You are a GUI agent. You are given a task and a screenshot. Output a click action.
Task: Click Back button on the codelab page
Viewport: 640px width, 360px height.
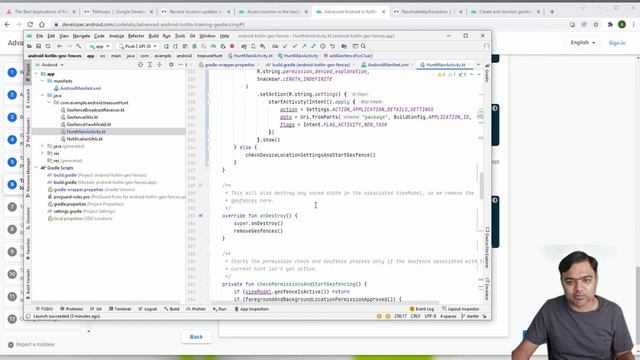pyautogui.click(x=196, y=337)
